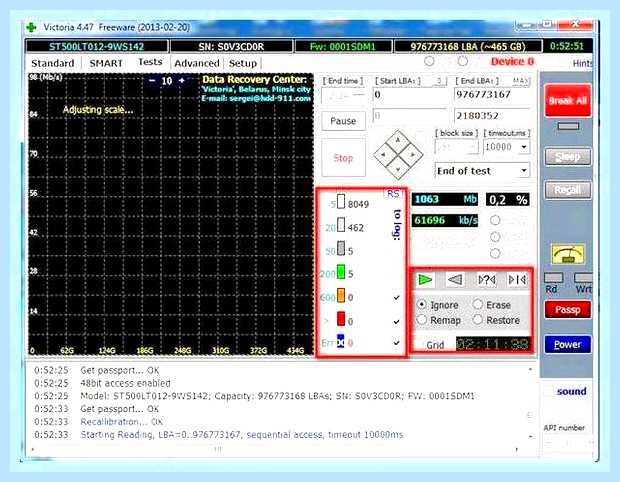Click the green 200 ms block swatch
This screenshot has width=620, height=482.
341,272
